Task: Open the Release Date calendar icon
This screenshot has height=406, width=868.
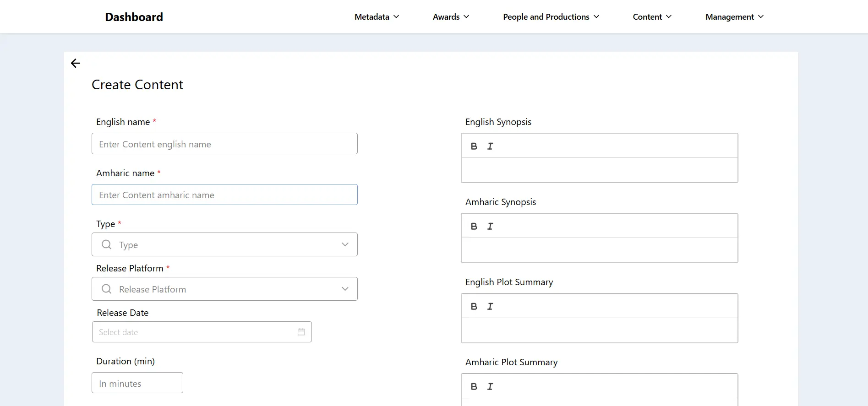Action: [x=301, y=332]
